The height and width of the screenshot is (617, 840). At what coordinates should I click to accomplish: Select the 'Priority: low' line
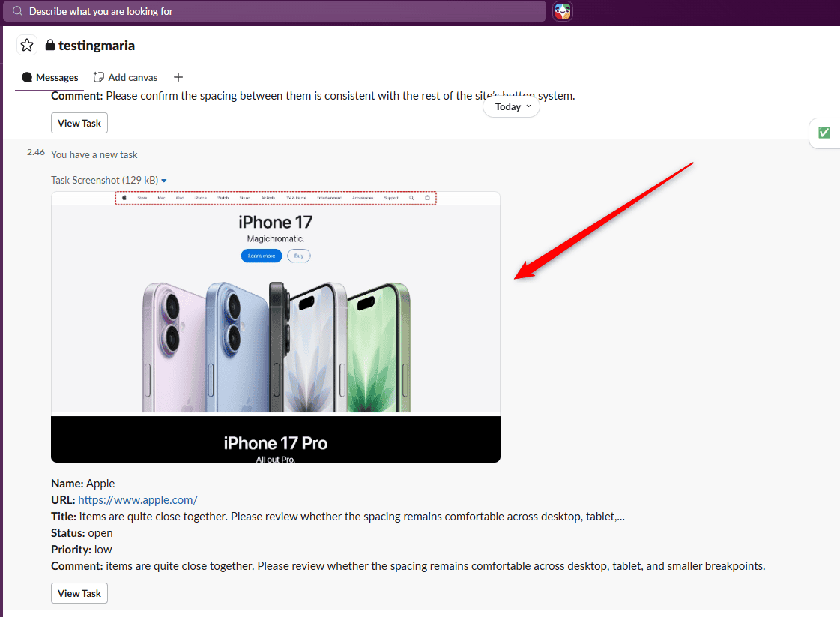[x=82, y=550]
